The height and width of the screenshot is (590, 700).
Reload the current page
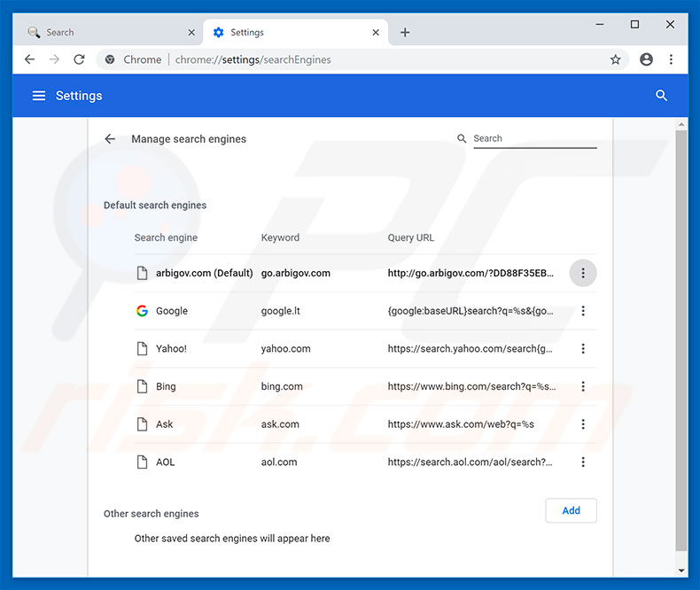[79, 59]
